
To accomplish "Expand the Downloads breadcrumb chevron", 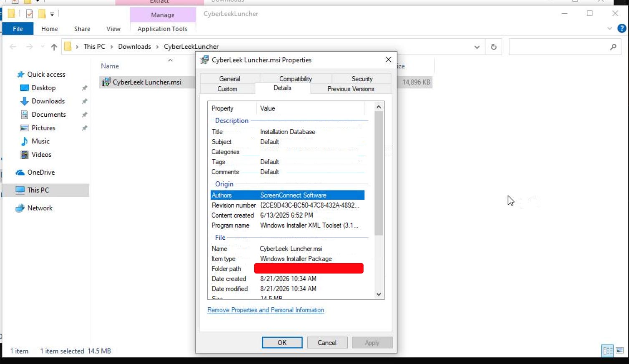I will pyautogui.click(x=157, y=47).
